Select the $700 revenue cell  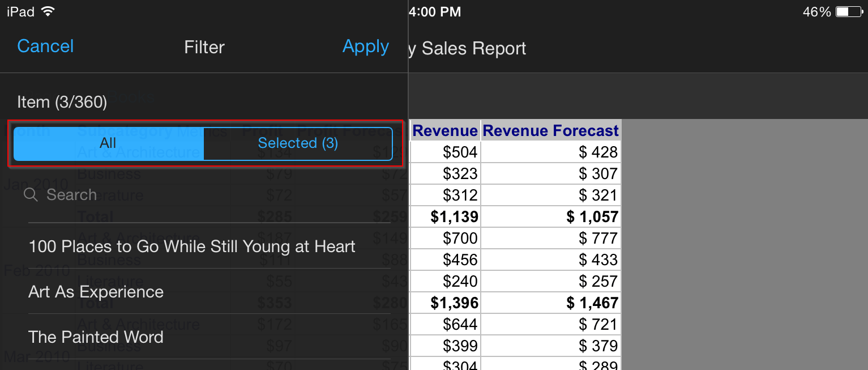tap(445, 238)
